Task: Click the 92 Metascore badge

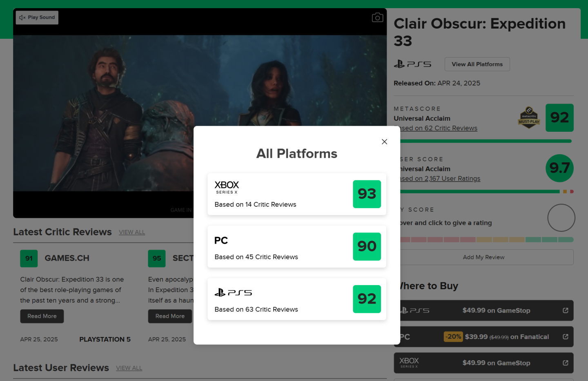Action: point(559,118)
